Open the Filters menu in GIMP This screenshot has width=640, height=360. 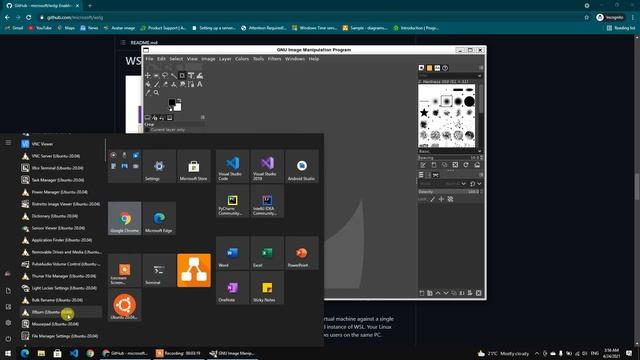pos(274,59)
